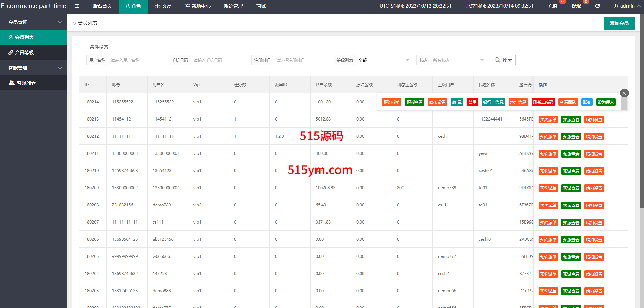The height and width of the screenshot is (308, 644).
Task: Open the 状态 所有状态 dropdown
Action: pos(458,60)
